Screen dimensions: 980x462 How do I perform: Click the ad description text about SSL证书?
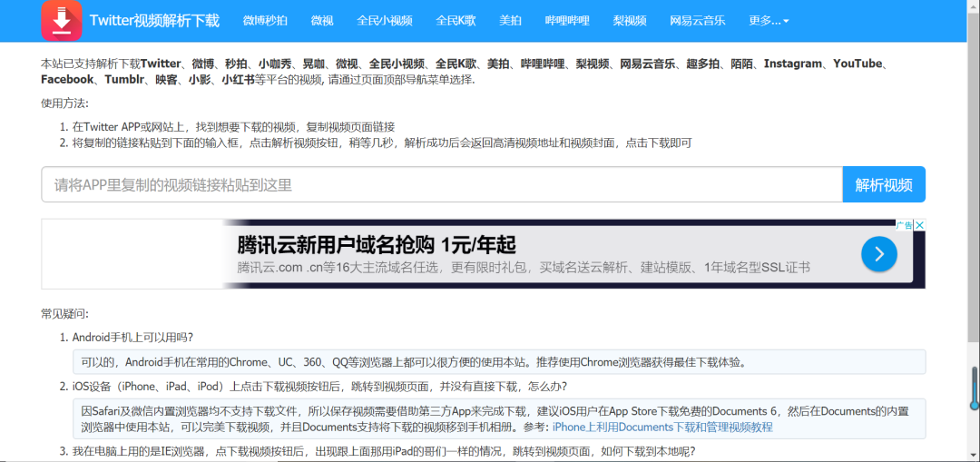point(524,267)
